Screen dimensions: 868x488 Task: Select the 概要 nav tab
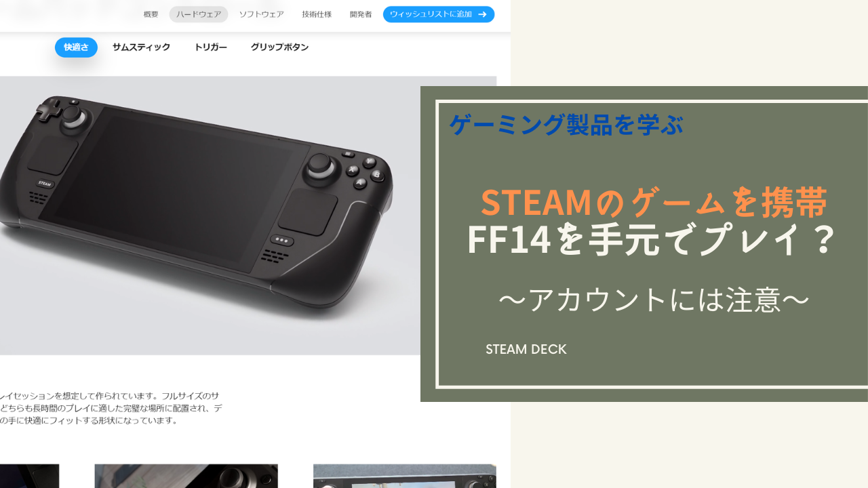(x=151, y=14)
